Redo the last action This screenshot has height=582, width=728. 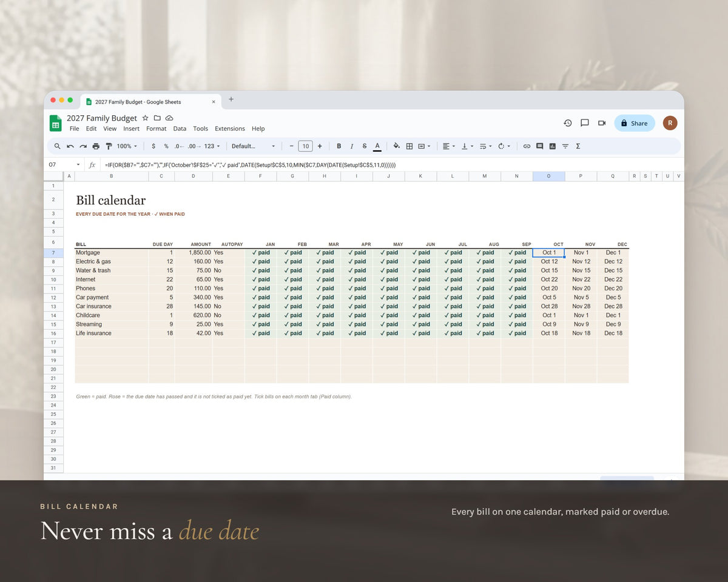point(83,146)
